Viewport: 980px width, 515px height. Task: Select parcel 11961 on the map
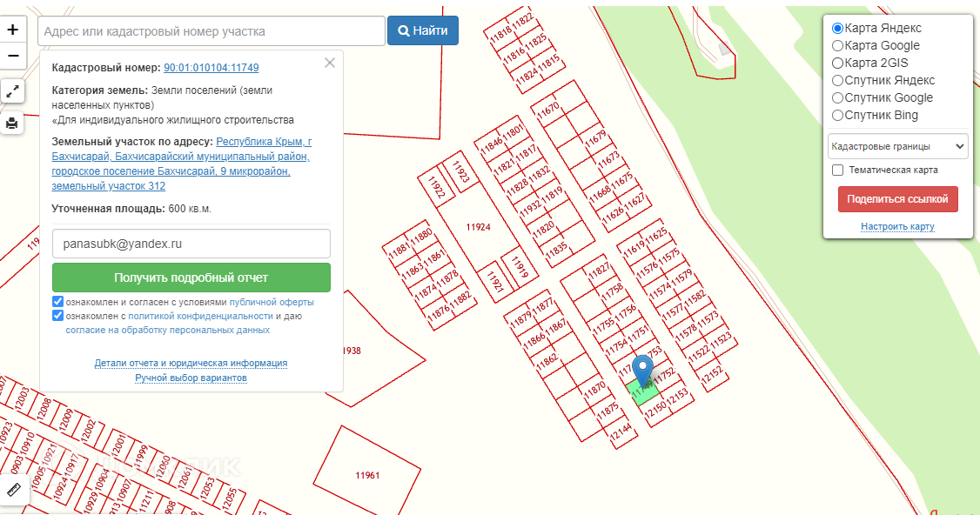pyautogui.click(x=367, y=476)
